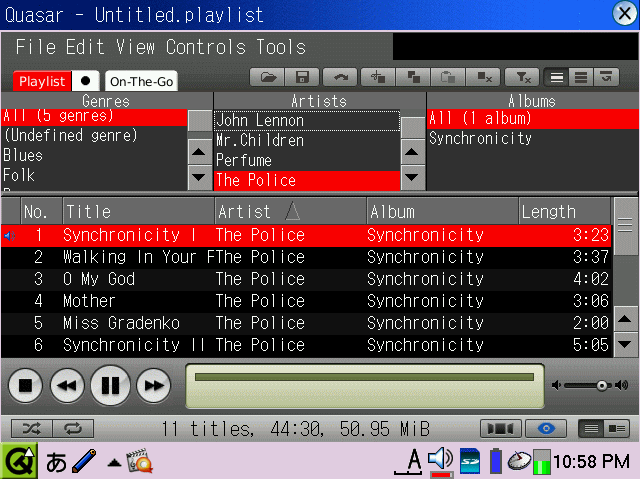
Task: Select Perfume in Artists
Action: [x=307, y=160]
